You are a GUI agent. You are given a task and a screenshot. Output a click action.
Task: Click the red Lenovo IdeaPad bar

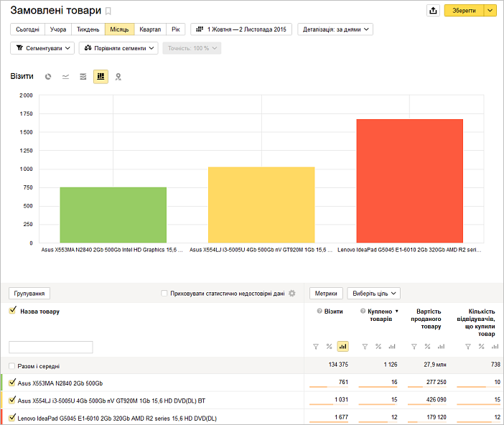409,181
